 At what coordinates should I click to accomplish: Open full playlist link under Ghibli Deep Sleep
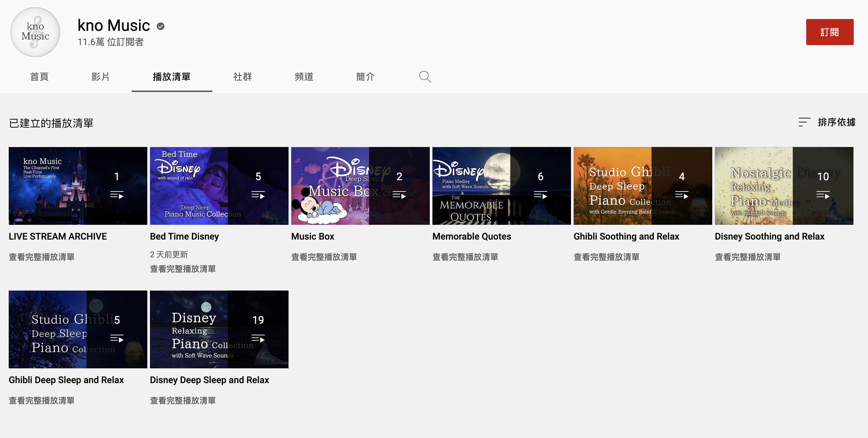[41, 400]
